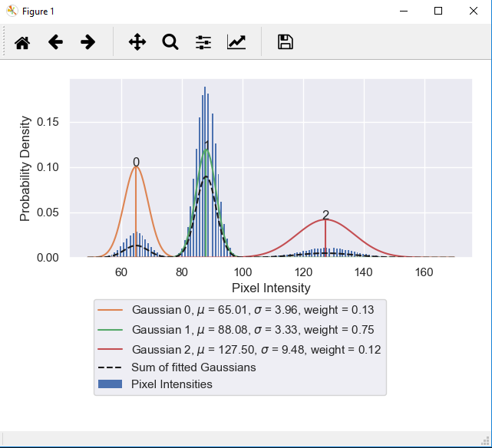Screen dimensions: 492x448
Task: Click the Gaussian 1 legend entry text
Action: pyautogui.click(x=253, y=330)
